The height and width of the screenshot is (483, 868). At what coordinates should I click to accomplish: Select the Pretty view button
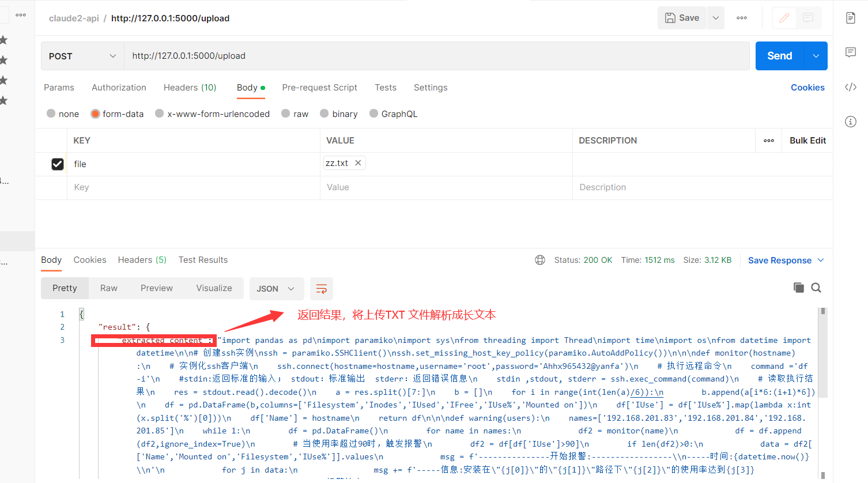[65, 288]
